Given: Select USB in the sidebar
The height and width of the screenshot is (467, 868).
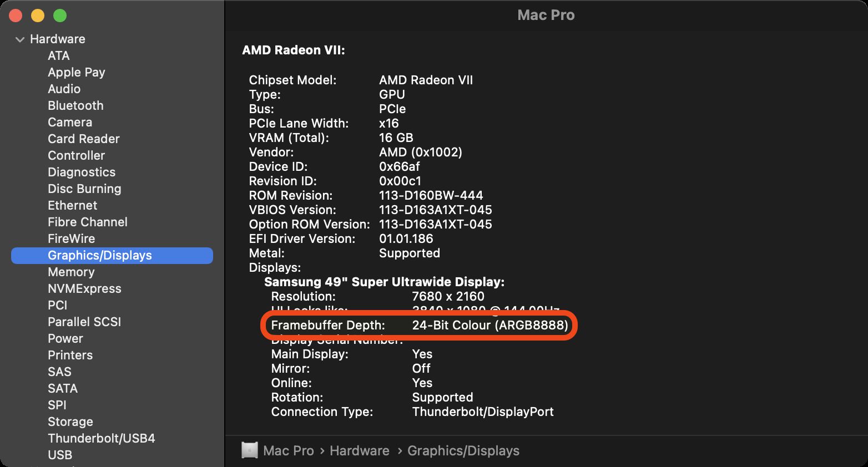Looking at the screenshot, I should (60, 455).
